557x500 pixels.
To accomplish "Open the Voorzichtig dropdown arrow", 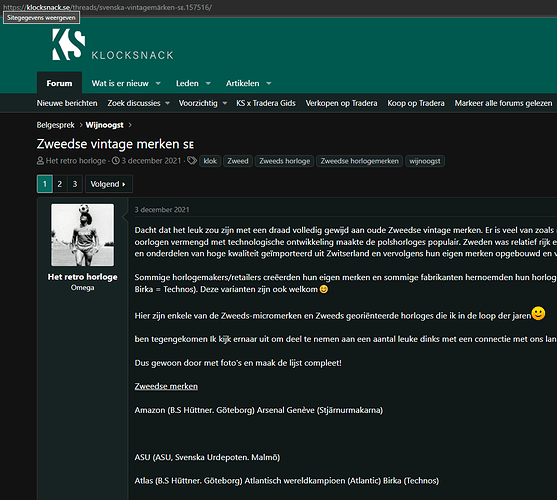I will pyautogui.click(x=225, y=103).
